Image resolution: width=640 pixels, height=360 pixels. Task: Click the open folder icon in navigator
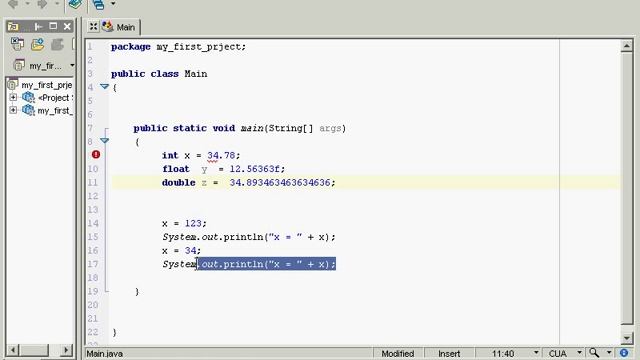click(x=38, y=44)
